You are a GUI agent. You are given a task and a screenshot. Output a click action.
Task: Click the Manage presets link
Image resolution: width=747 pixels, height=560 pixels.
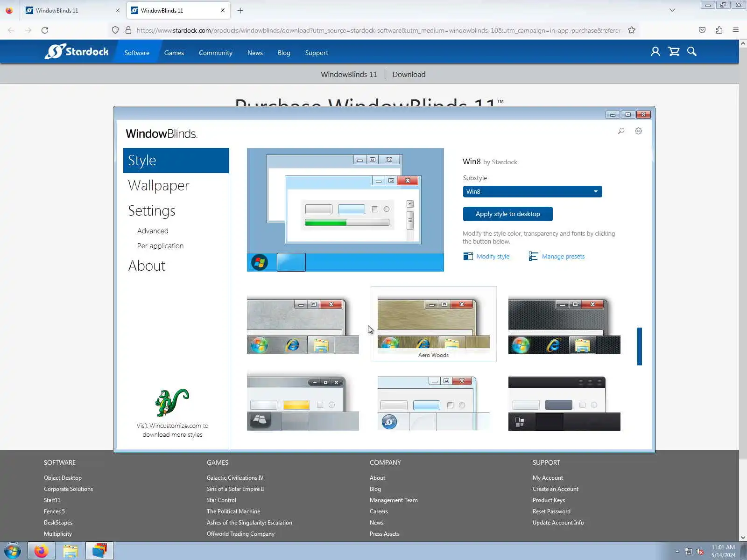coord(563,256)
